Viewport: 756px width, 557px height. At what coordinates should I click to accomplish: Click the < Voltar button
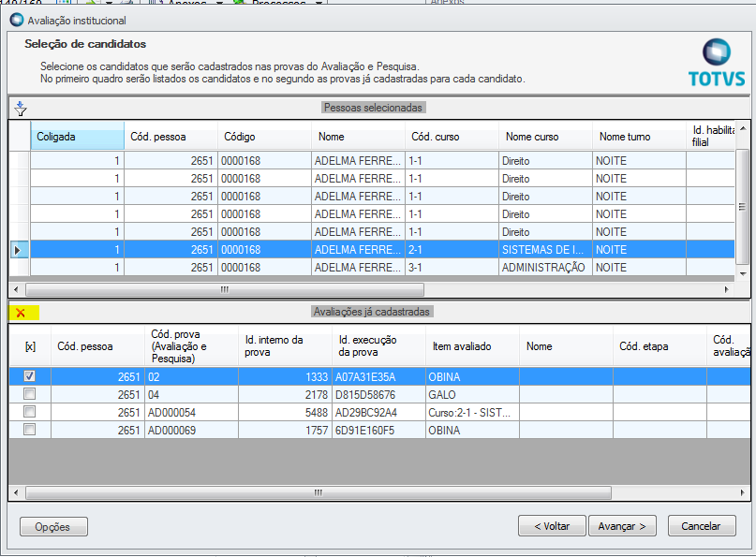(x=552, y=526)
